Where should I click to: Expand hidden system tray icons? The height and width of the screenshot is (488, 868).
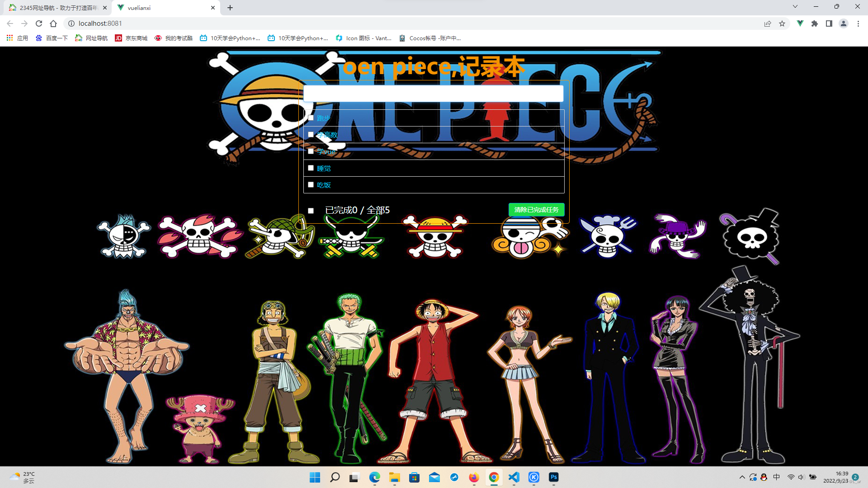coord(742,477)
